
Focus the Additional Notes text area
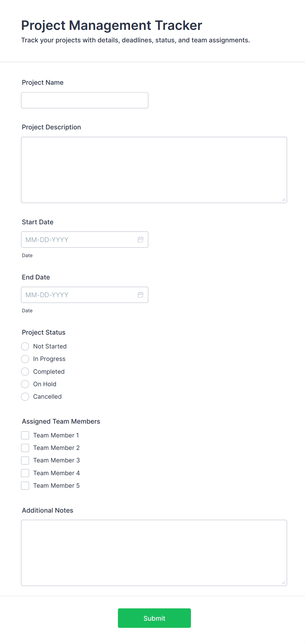pos(154,553)
